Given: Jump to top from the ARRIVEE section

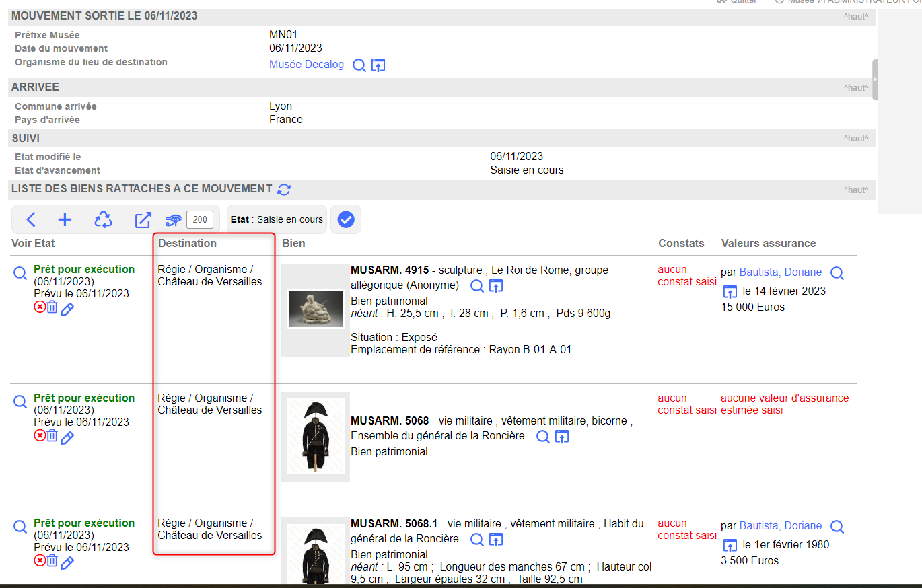Looking at the screenshot, I should (x=855, y=88).
